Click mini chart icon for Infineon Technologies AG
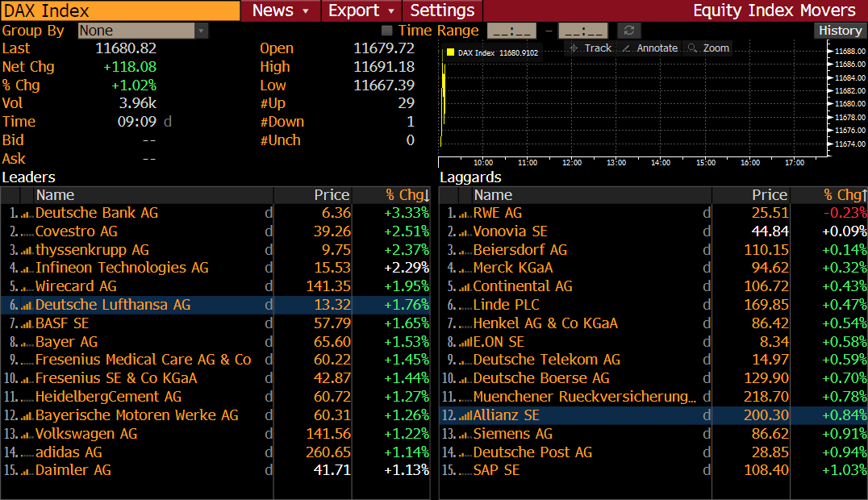Screen dimensions: 868x500 pos(27,269)
